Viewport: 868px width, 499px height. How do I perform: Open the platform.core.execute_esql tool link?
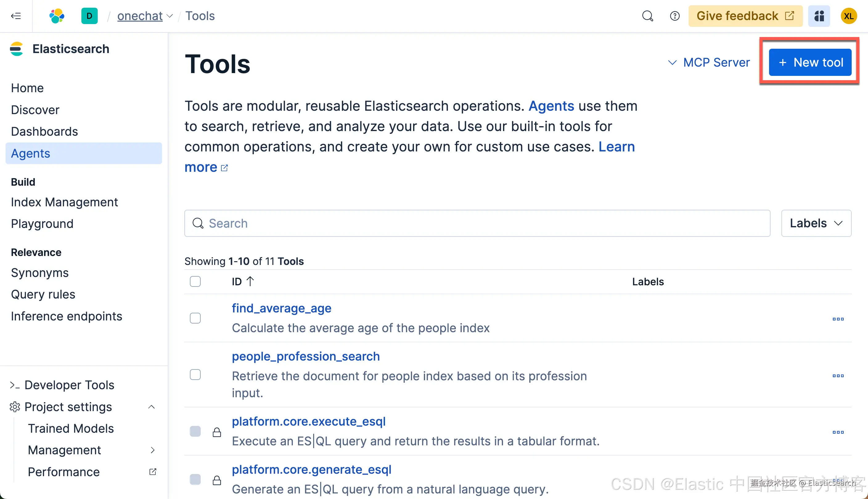point(309,421)
